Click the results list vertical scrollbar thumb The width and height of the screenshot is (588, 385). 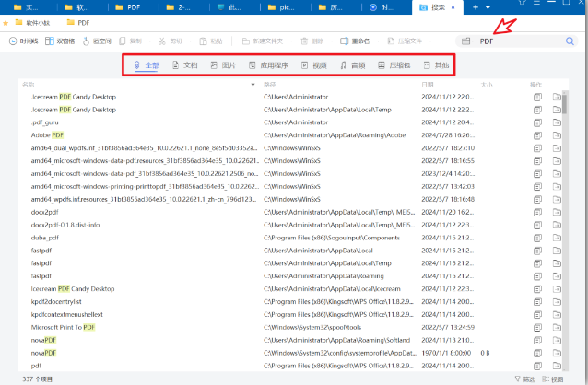coord(564,102)
